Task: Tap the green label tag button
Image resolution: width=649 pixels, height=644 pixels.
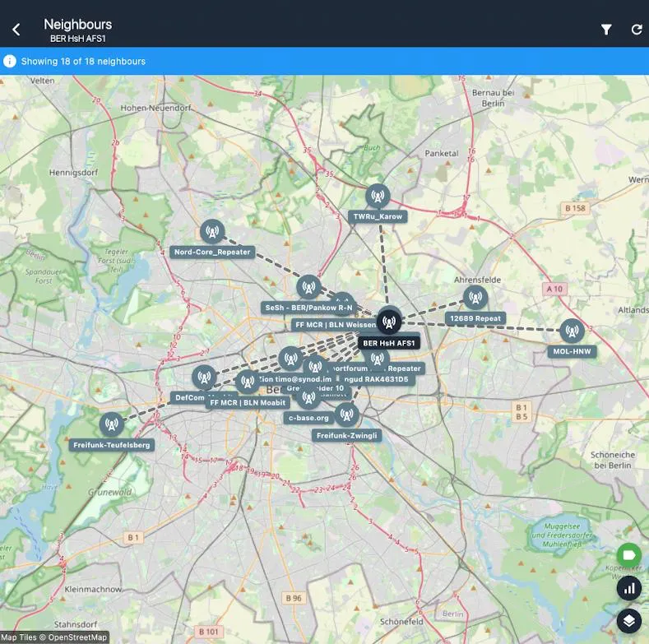Action: (628, 555)
